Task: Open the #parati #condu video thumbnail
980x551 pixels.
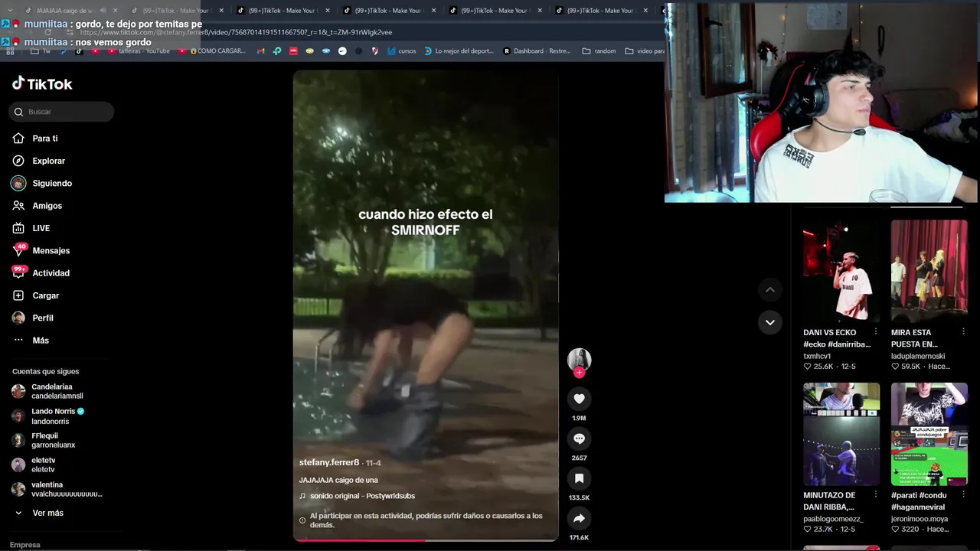Action: coord(929,434)
